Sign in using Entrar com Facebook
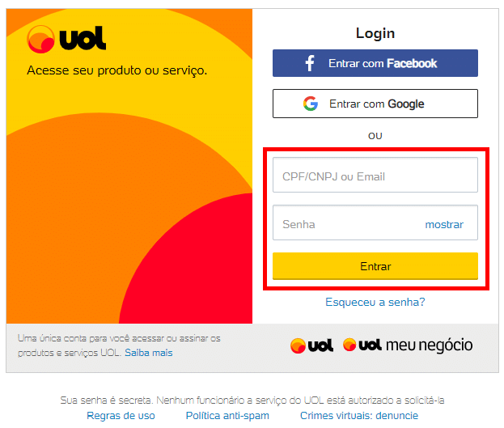Viewport: 504px width, 428px height. tap(375, 63)
